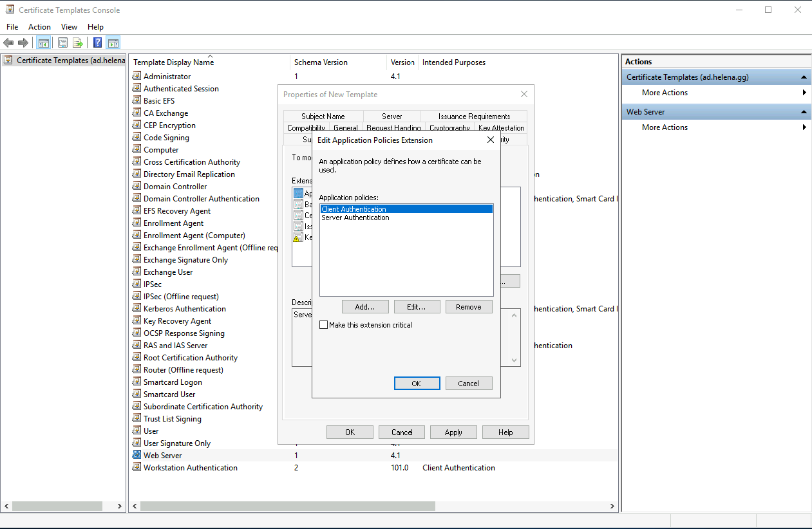The height and width of the screenshot is (529, 812).
Task: Open the View menu
Action: (x=69, y=27)
